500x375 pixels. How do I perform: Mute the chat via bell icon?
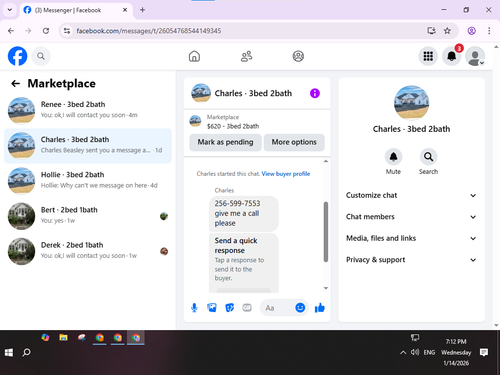[x=393, y=157]
